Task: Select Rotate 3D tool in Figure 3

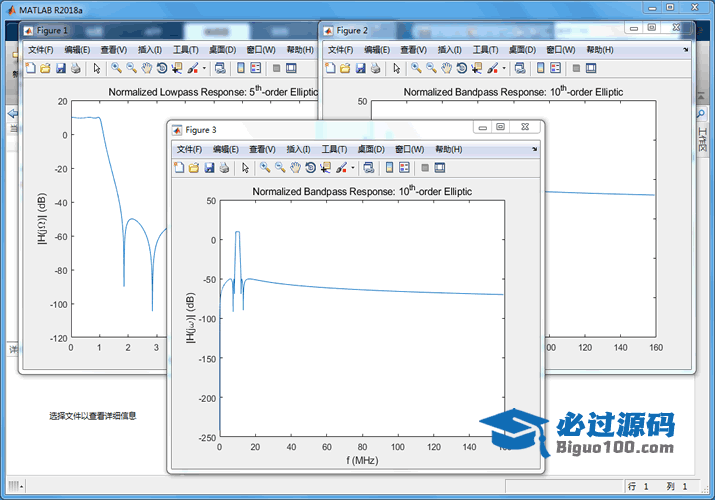Action: [x=311, y=168]
